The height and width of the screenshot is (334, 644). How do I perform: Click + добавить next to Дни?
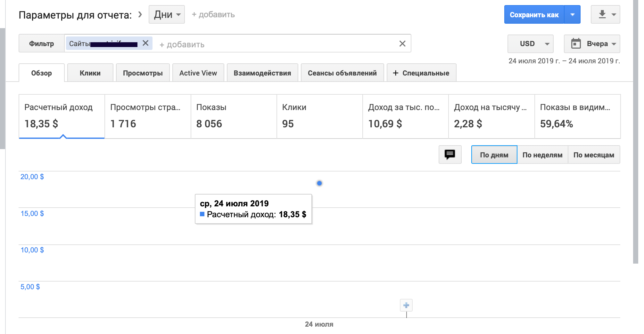click(213, 14)
